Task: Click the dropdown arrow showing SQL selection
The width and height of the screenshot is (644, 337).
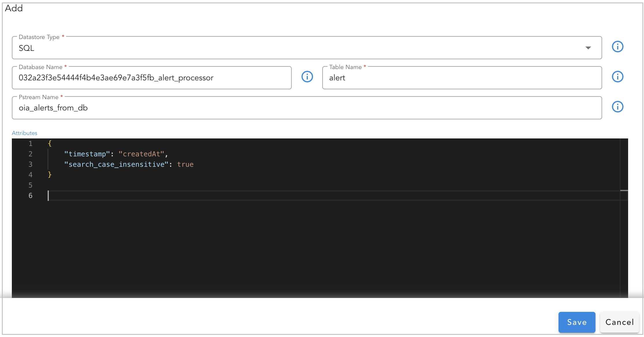Action: pyautogui.click(x=588, y=48)
